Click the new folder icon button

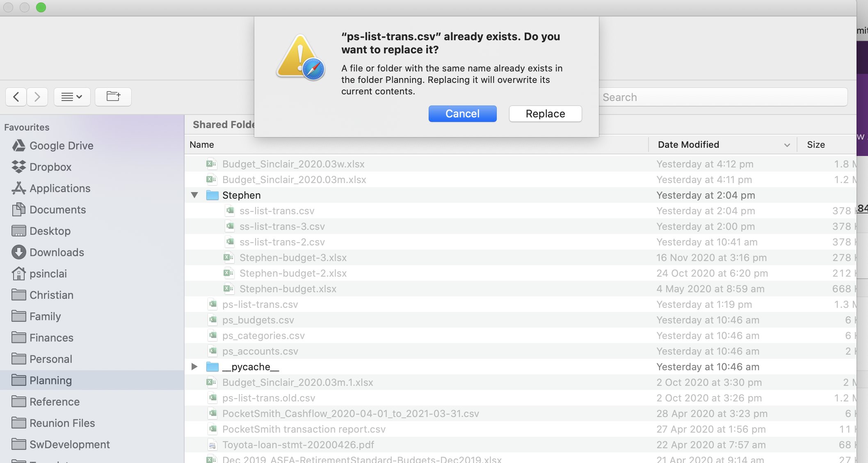(x=113, y=97)
